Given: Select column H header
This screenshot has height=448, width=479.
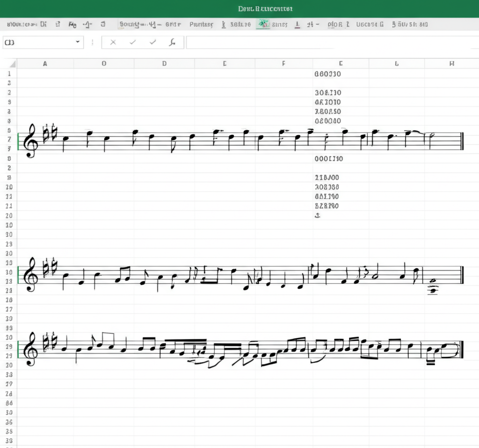Looking at the screenshot, I should coord(451,64).
